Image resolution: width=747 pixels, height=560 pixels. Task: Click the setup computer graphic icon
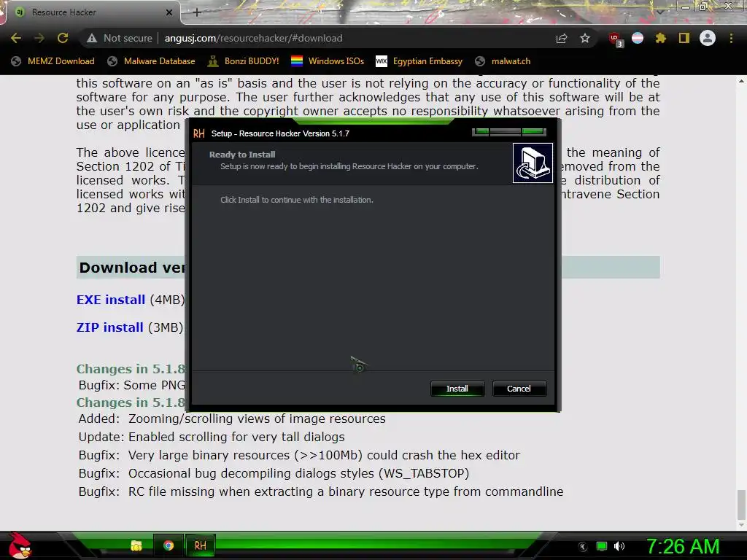(533, 163)
